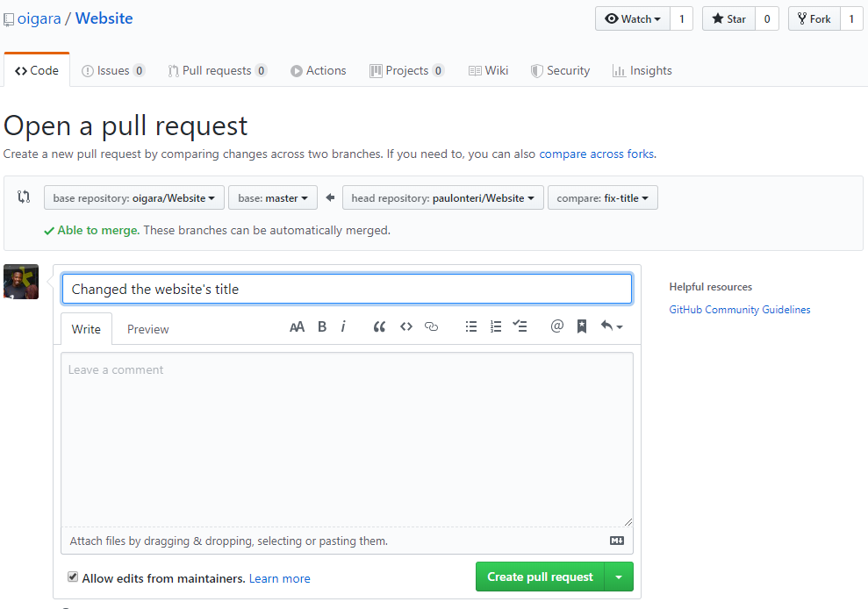Add a numbered list
The width and height of the screenshot is (868, 609).
coord(495,326)
